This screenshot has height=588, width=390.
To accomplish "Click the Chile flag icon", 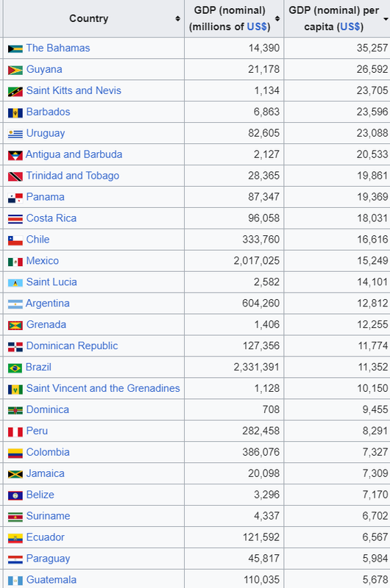I will point(15,240).
